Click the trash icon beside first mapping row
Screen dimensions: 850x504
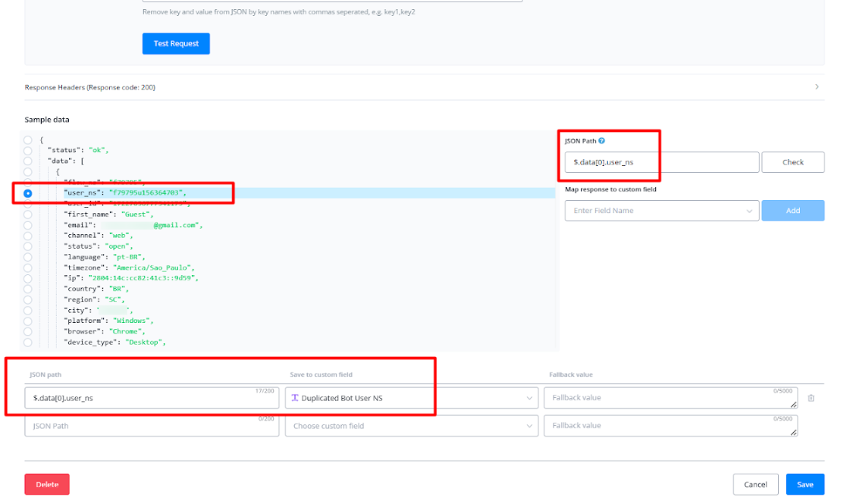coord(811,398)
